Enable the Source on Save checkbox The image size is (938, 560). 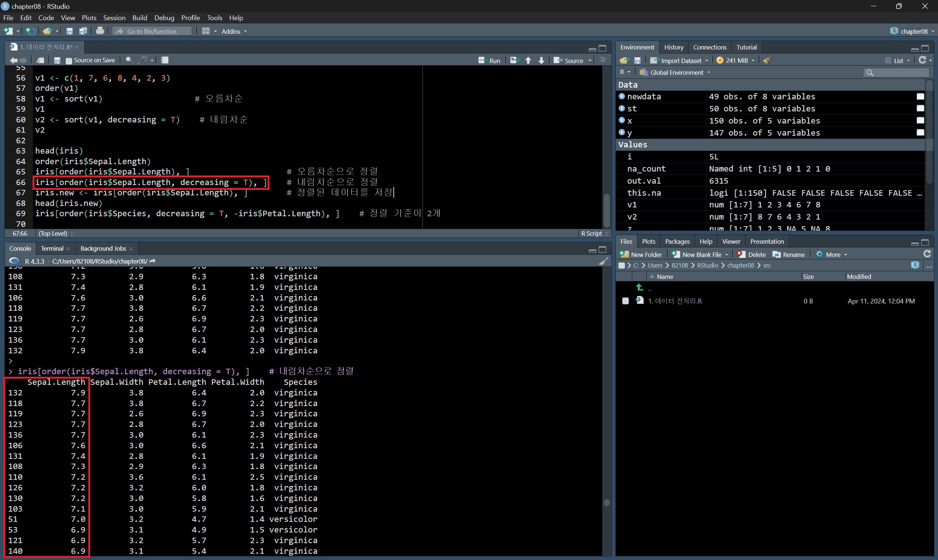(69, 60)
